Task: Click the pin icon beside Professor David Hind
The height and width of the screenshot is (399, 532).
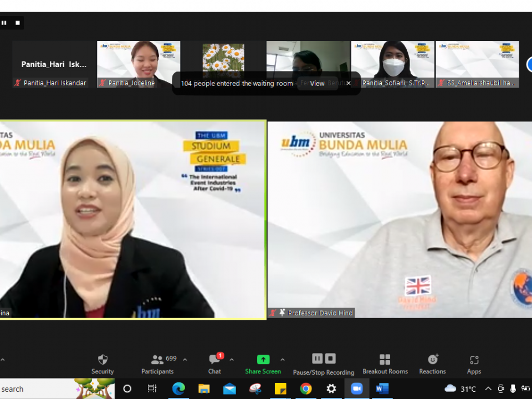Action: pyautogui.click(x=282, y=313)
